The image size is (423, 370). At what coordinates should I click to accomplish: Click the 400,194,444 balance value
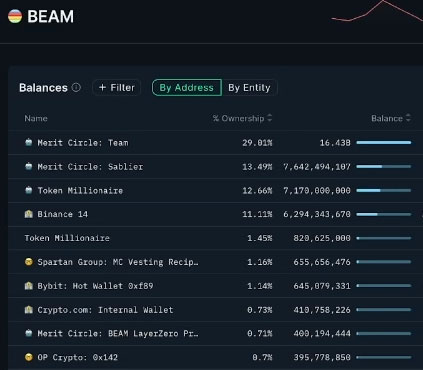pos(322,333)
